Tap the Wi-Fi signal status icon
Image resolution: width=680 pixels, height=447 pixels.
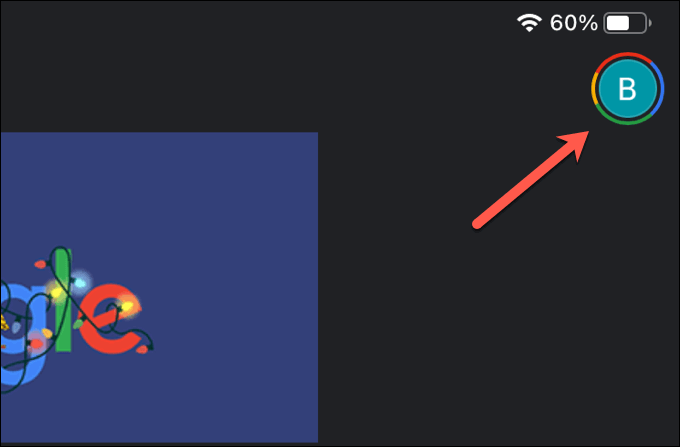(529, 23)
